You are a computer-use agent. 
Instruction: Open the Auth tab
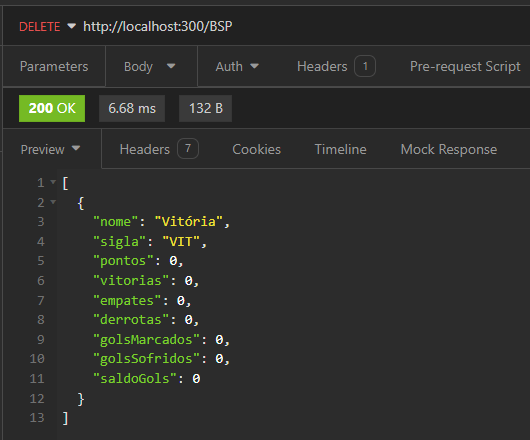pyautogui.click(x=229, y=66)
